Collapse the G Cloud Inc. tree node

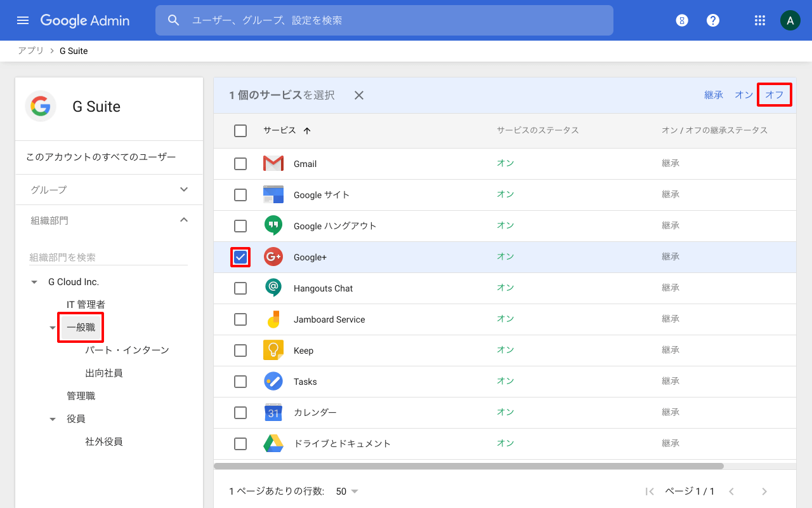point(34,283)
